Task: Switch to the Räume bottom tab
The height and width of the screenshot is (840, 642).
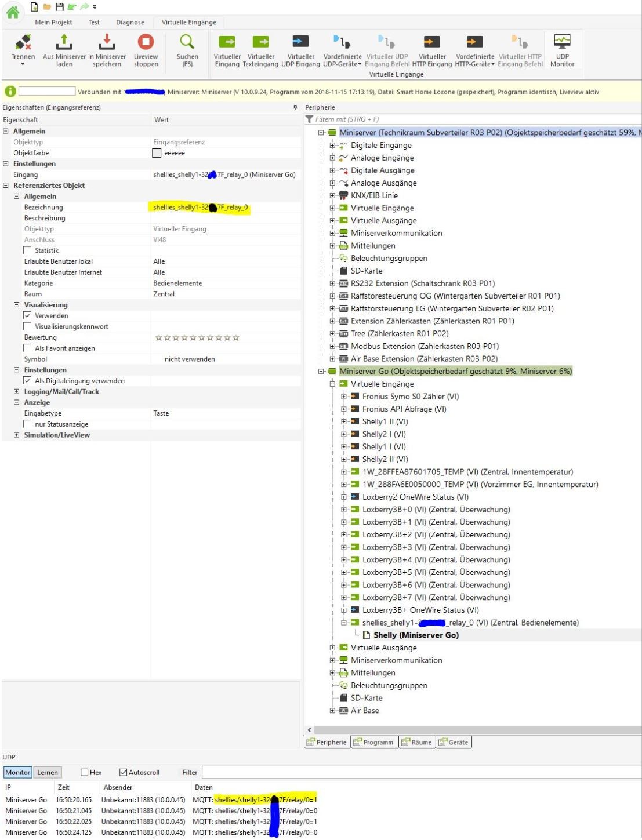Action: (416, 742)
